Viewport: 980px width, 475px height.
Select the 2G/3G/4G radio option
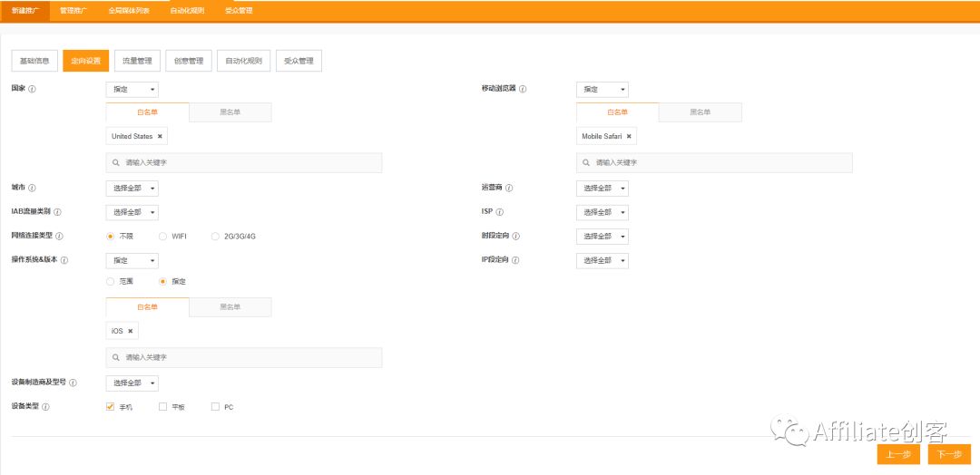[x=215, y=237]
